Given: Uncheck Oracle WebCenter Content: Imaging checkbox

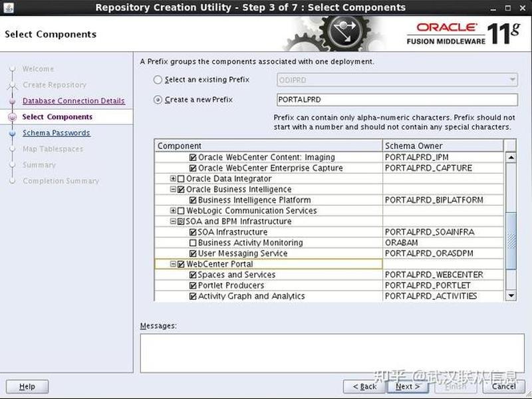Looking at the screenshot, I should click(193, 158).
